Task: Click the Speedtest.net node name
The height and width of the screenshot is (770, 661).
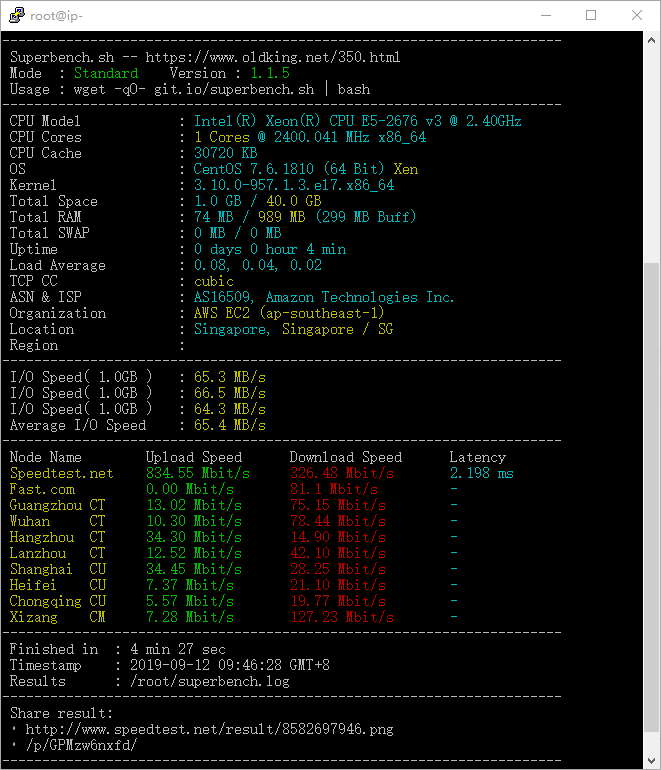Action: pyautogui.click(x=61, y=473)
